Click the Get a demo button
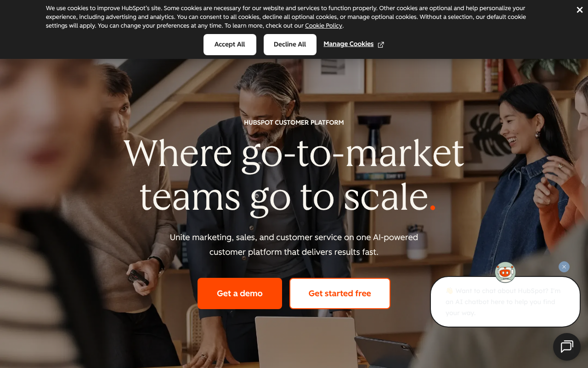 click(240, 293)
